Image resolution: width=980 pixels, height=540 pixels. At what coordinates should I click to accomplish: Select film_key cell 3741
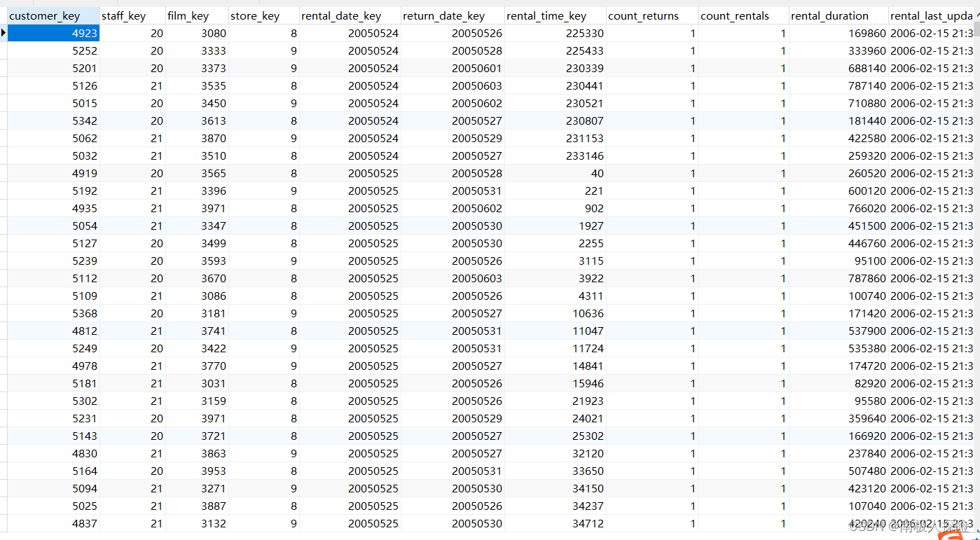(x=198, y=331)
